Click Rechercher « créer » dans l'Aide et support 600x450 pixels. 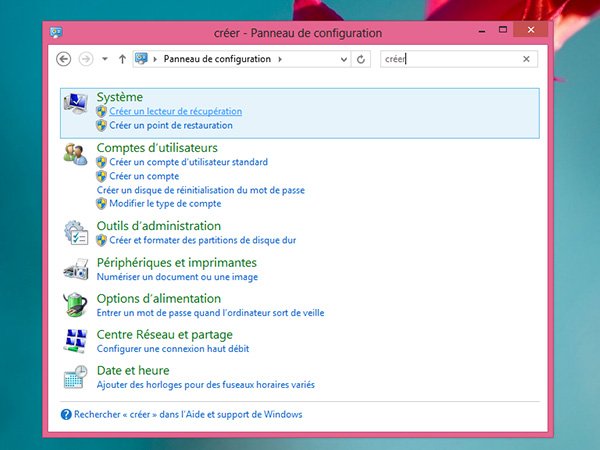[x=188, y=414]
